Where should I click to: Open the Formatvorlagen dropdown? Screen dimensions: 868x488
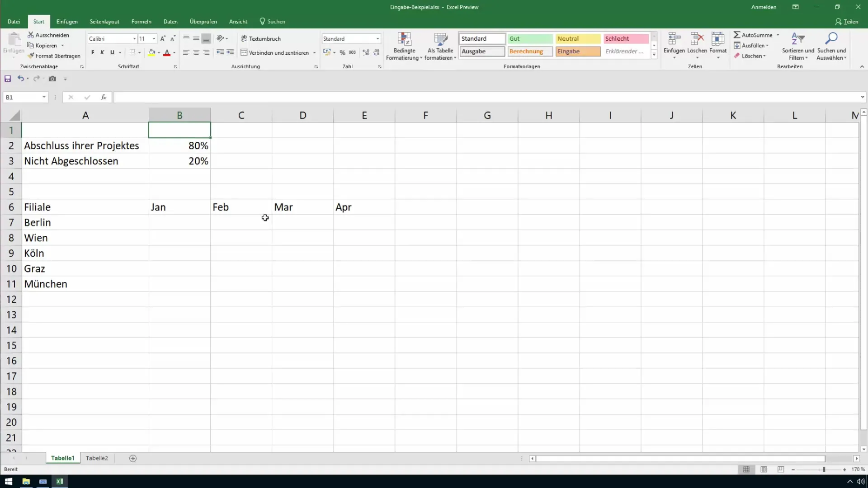[x=654, y=55]
